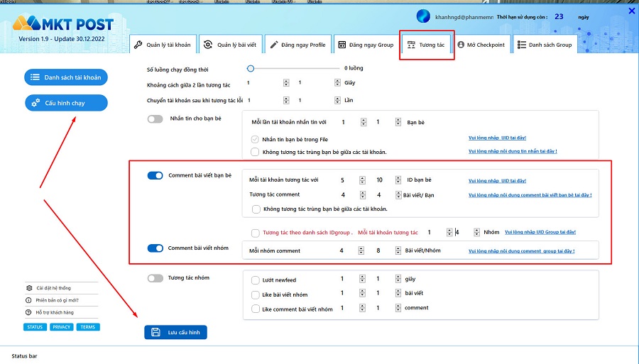Click the interaction icon on Tương tác tab

411,45
